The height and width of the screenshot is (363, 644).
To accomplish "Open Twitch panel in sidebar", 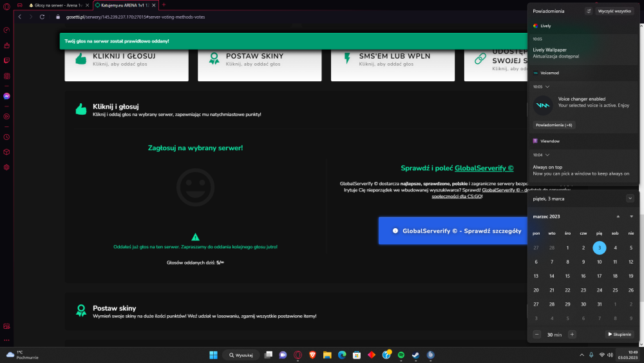I will pos(6,61).
